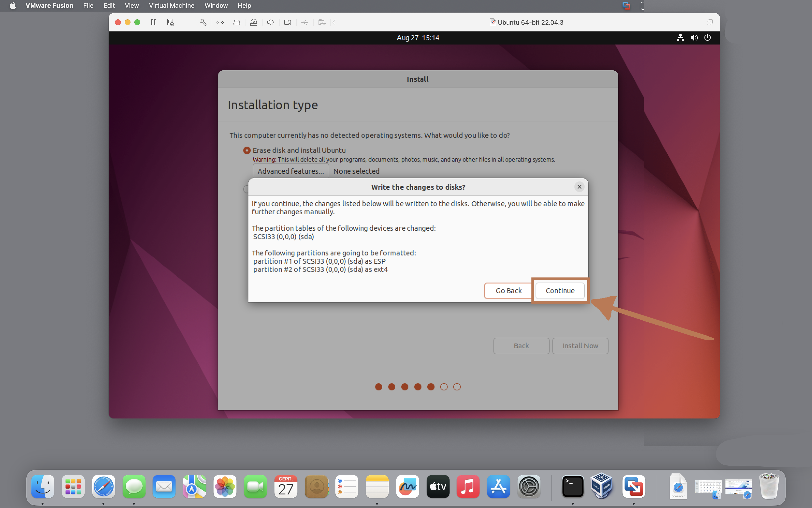The image size is (812, 508).
Task: Open the Apple menu
Action: pyautogui.click(x=13, y=5)
